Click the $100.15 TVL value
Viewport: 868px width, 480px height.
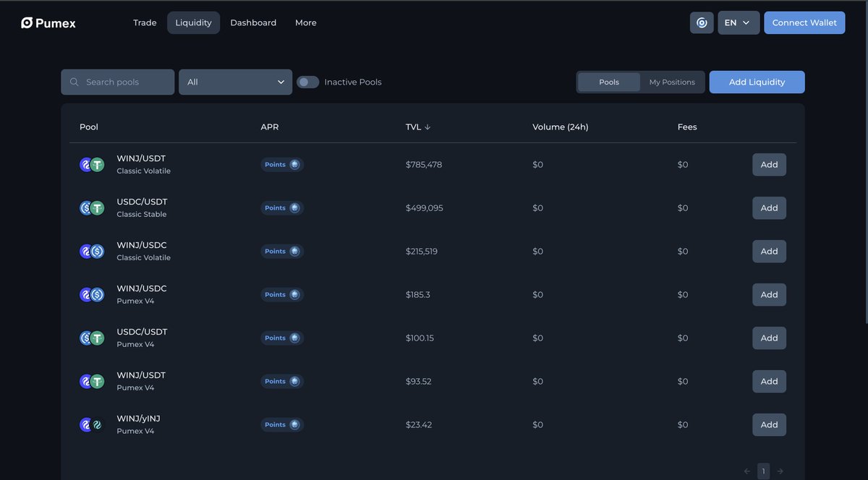[x=420, y=338]
